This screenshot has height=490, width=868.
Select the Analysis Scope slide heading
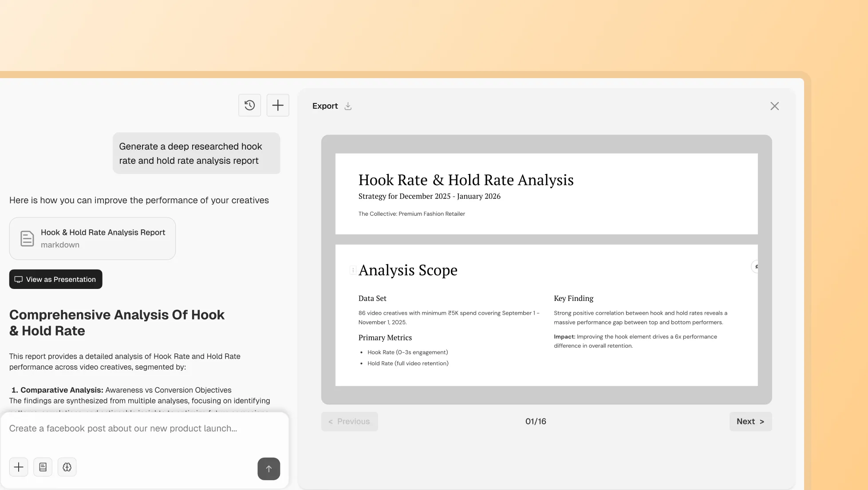click(408, 270)
